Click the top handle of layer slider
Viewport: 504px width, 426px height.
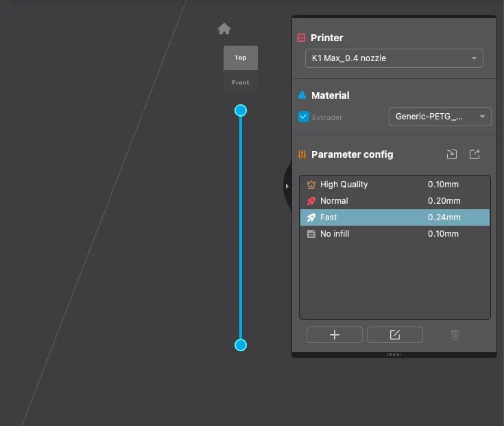(x=241, y=110)
